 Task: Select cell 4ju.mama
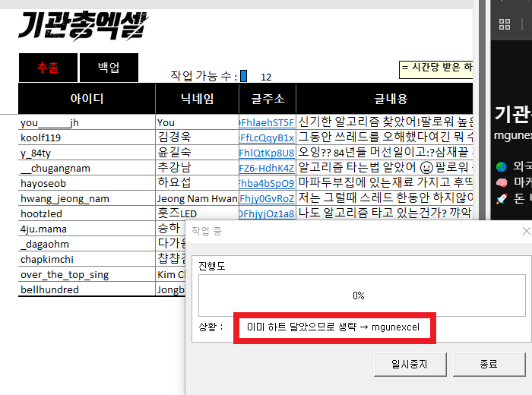[x=87, y=229]
